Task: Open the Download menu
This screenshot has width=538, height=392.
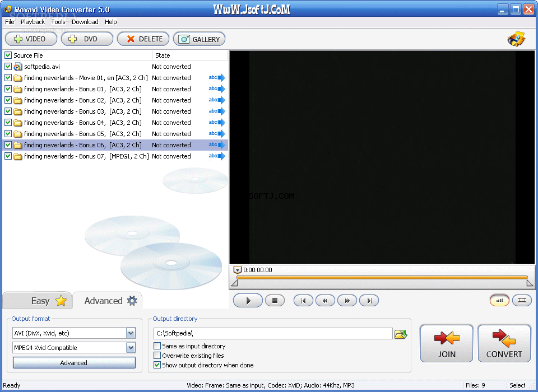Action: click(x=85, y=22)
